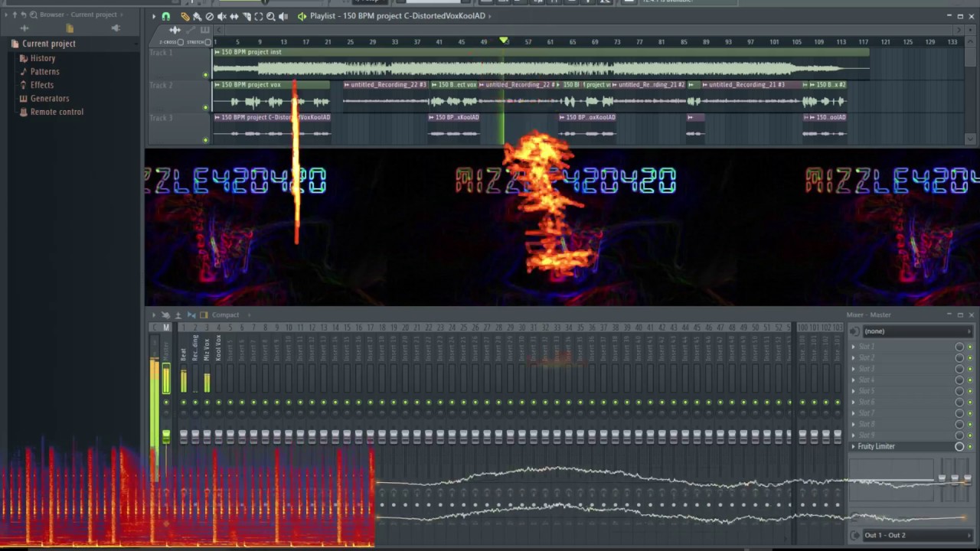
Task: Select the Zoom magnifier tool in playlist
Action: point(270,16)
